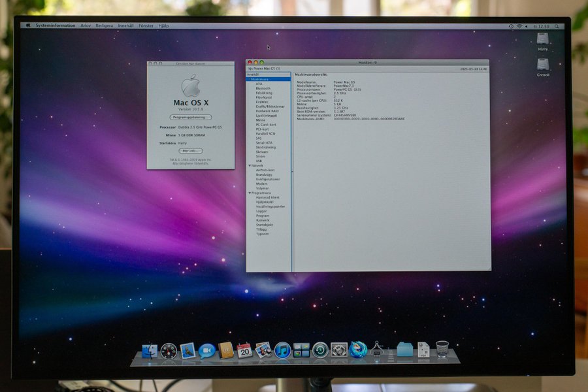Select Volymer under Nätverk
The height and width of the screenshot is (392, 588).
(262, 188)
